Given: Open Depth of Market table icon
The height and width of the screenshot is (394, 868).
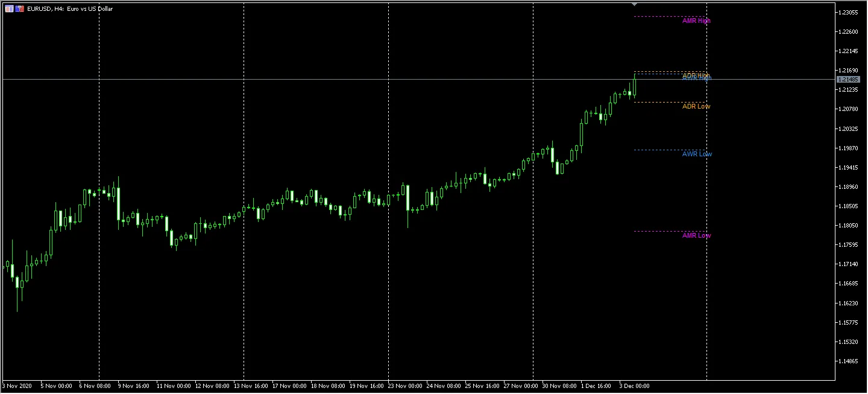Looking at the screenshot, I should 9,9.
